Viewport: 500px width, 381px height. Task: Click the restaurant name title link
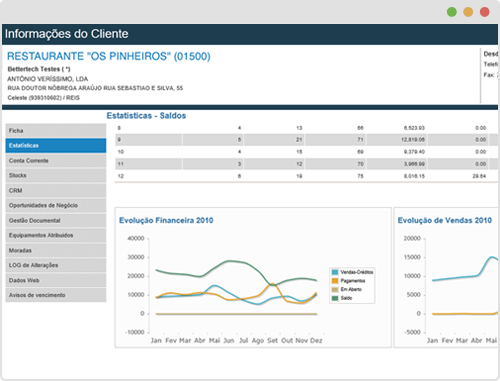click(x=109, y=56)
